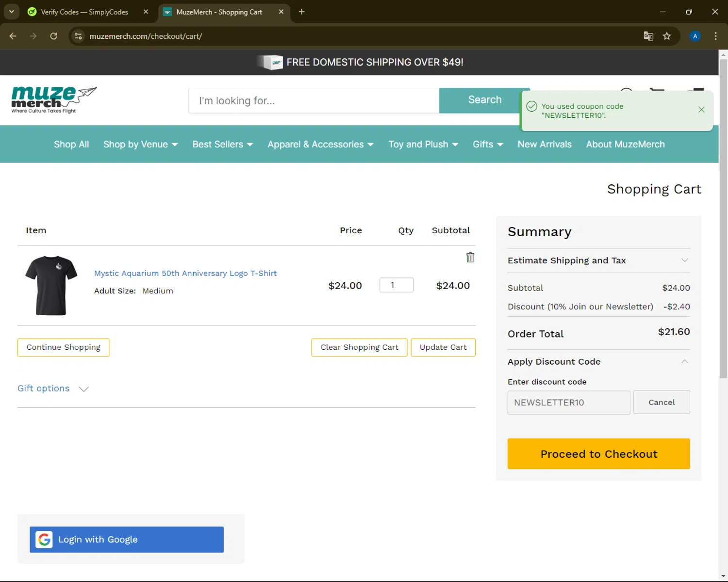
Task: Click the browser address bar URL
Action: 146,36
